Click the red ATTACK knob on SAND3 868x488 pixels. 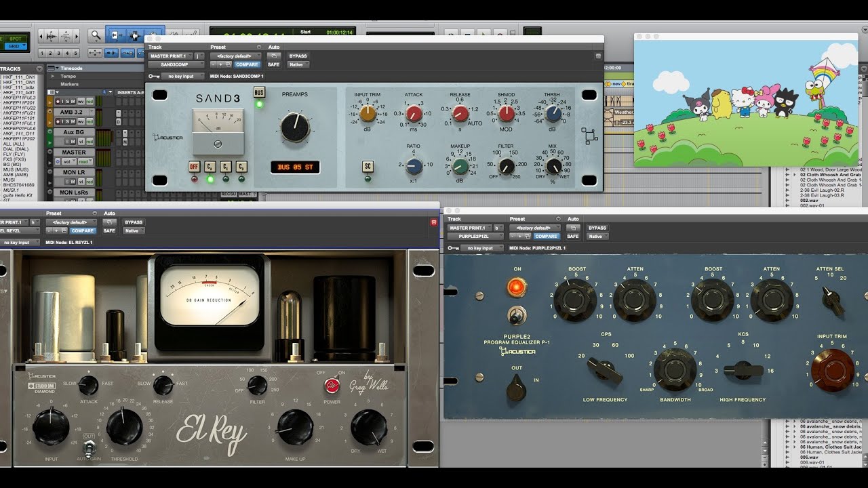[x=414, y=113]
